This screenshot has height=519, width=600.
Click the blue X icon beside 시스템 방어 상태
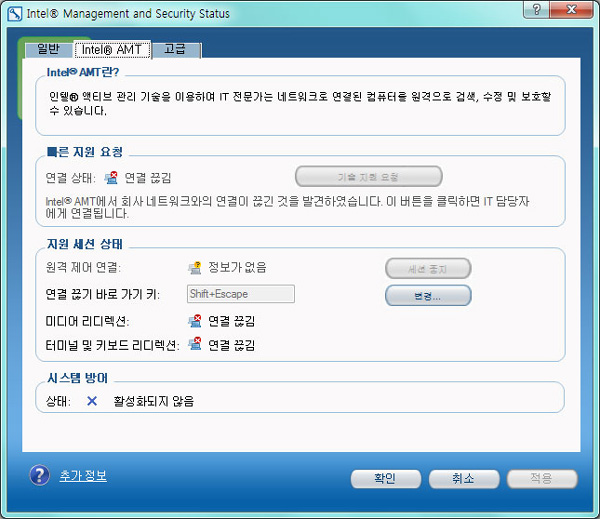[x=92, y=401]
